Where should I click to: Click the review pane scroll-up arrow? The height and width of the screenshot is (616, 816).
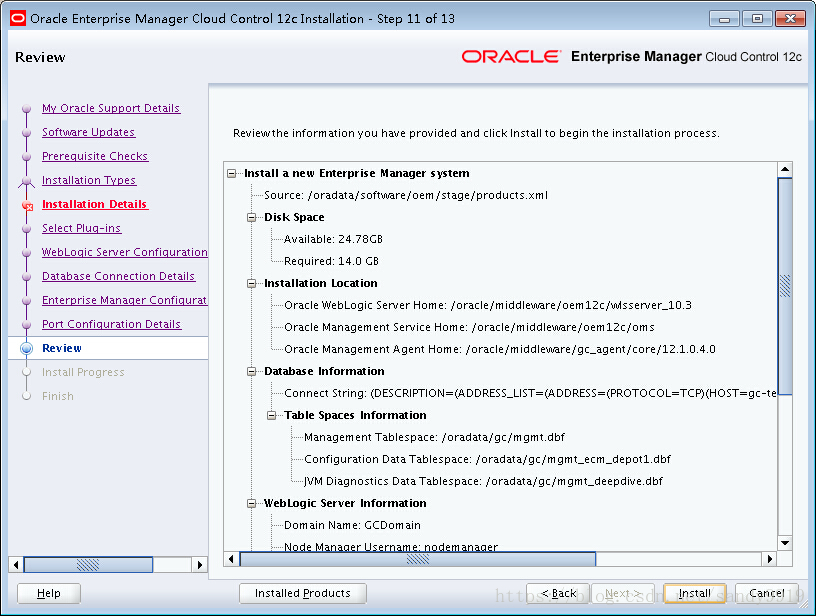pos(785,170)
